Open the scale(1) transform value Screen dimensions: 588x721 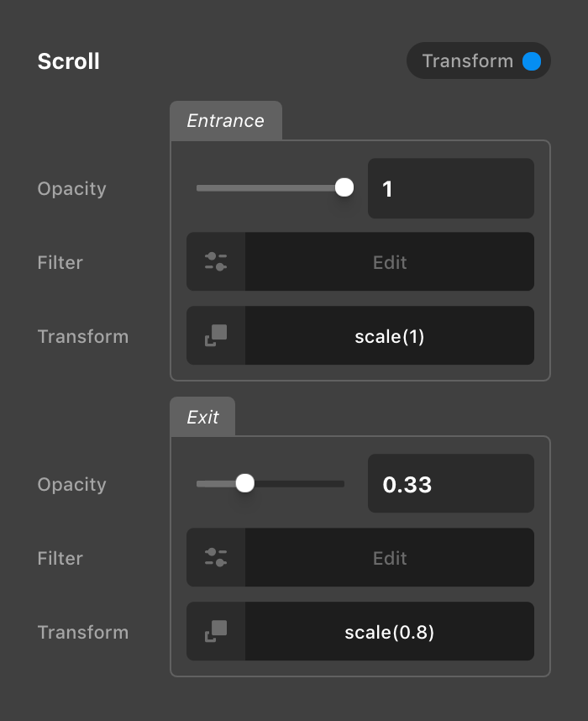click(389, 336)
